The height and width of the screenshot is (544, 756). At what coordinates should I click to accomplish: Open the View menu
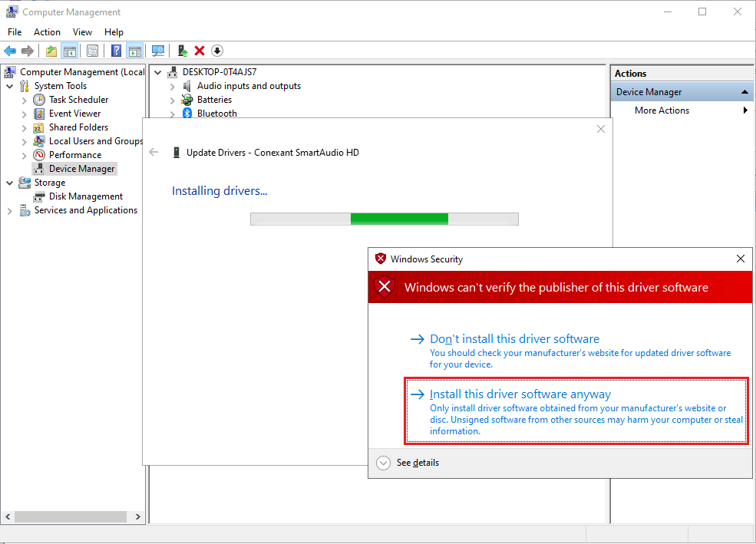[82, 31]
